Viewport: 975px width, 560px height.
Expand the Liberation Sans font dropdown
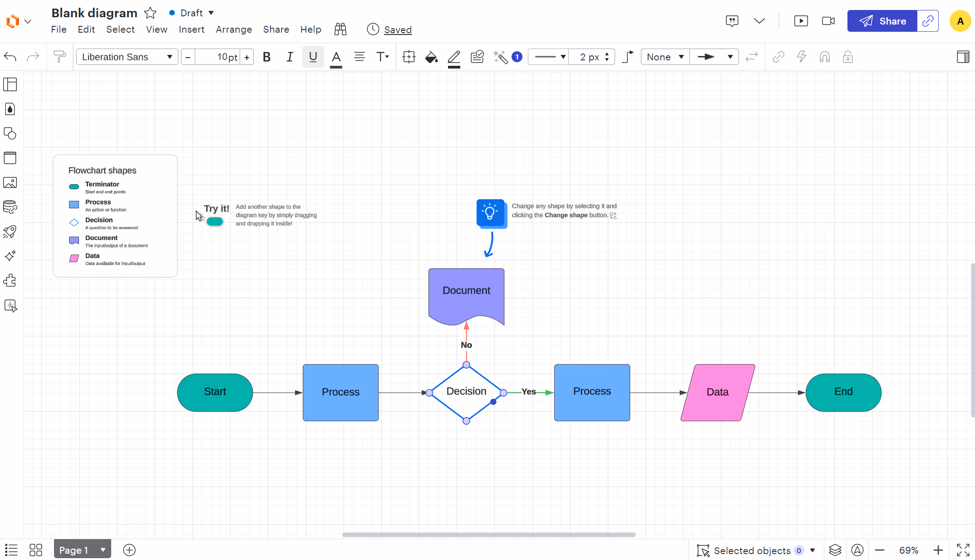(x=170, y=57)
